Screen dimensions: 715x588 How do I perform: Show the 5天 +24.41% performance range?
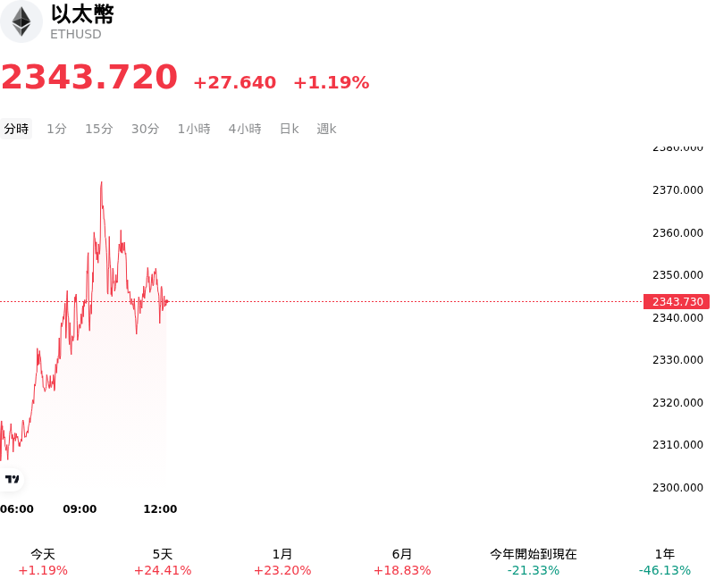pyautogui.click(x=163, y=562)
